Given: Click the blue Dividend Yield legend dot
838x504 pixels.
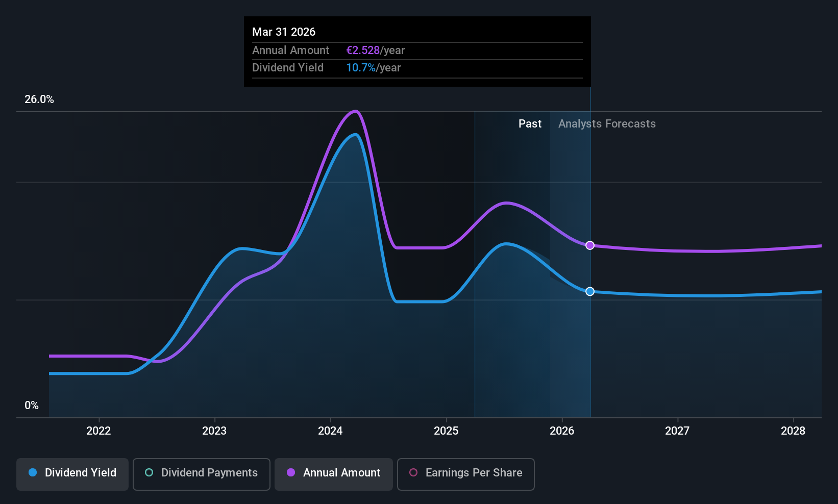Looking at the screenshot, I should pyautogui.click(x=33, y=473).
